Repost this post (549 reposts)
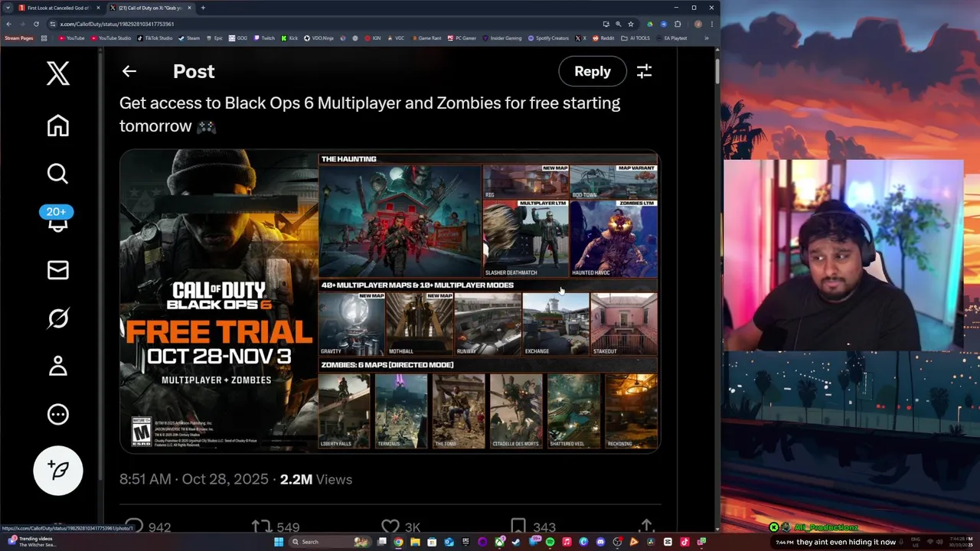The image size is (980, 551). (276, 527)
